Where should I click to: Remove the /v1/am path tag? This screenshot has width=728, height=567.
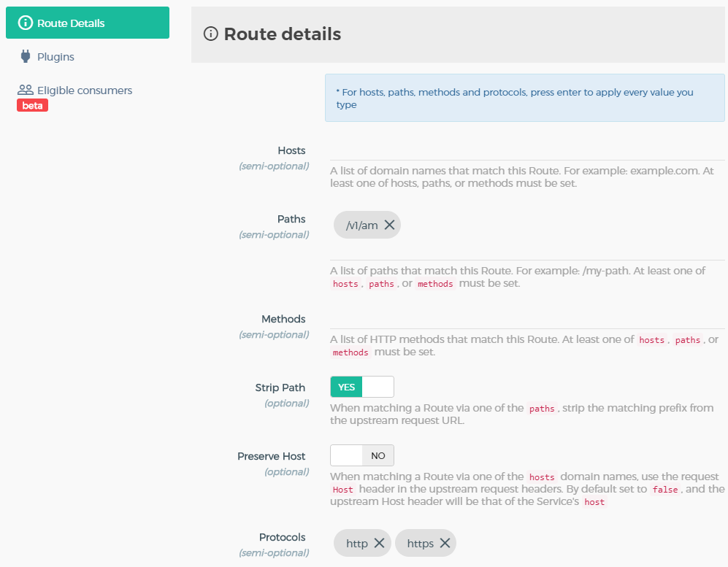389,225
